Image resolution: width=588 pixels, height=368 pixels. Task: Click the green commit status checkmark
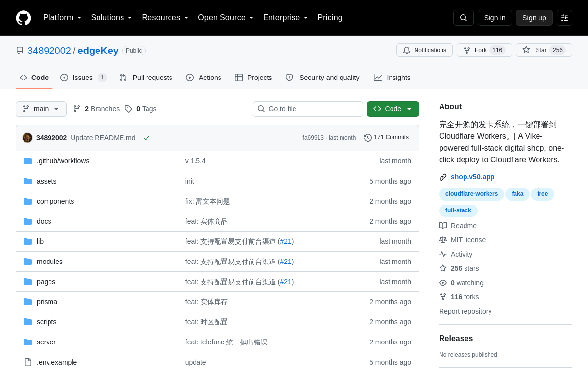point(147,138)
